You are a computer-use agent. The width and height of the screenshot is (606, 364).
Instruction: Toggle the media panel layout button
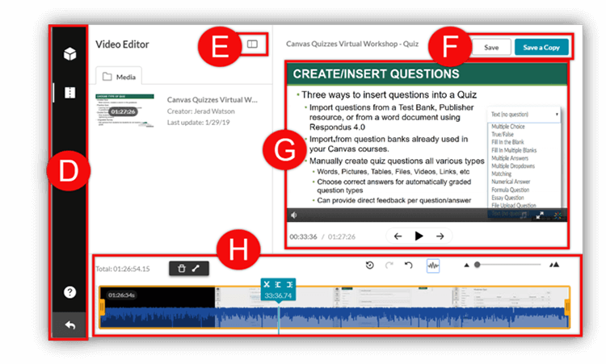pos(252,44)
